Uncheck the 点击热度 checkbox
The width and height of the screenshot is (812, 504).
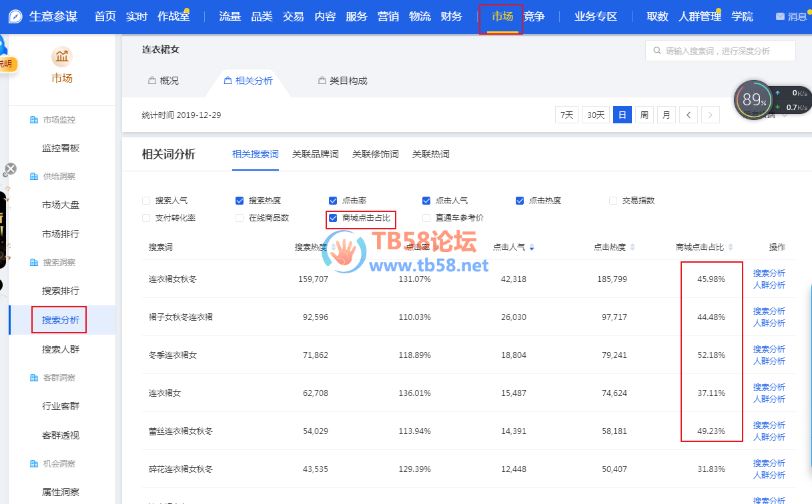(x=520, y=201)
